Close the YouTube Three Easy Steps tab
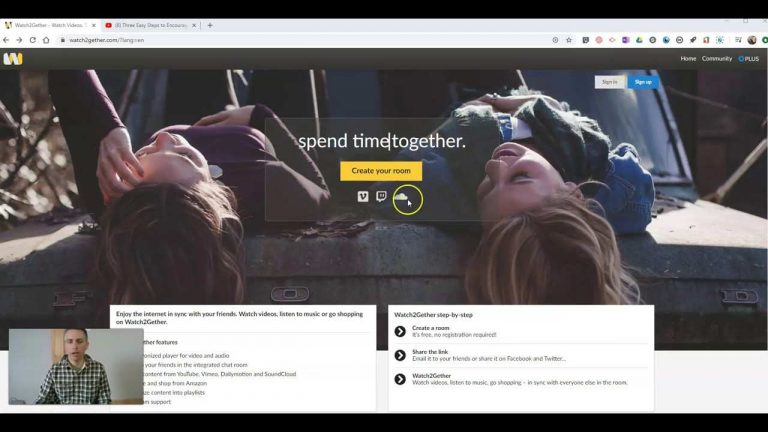This screenshot has width=768, height=432. tap(194, 25)
